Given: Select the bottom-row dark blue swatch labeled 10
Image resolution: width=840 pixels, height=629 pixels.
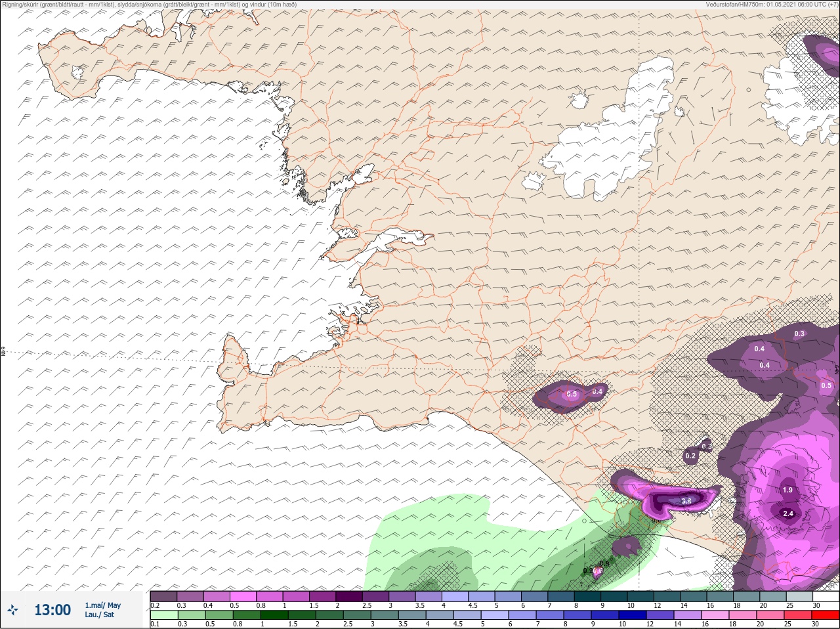Looking at the screenshot, I should point(633,615).
